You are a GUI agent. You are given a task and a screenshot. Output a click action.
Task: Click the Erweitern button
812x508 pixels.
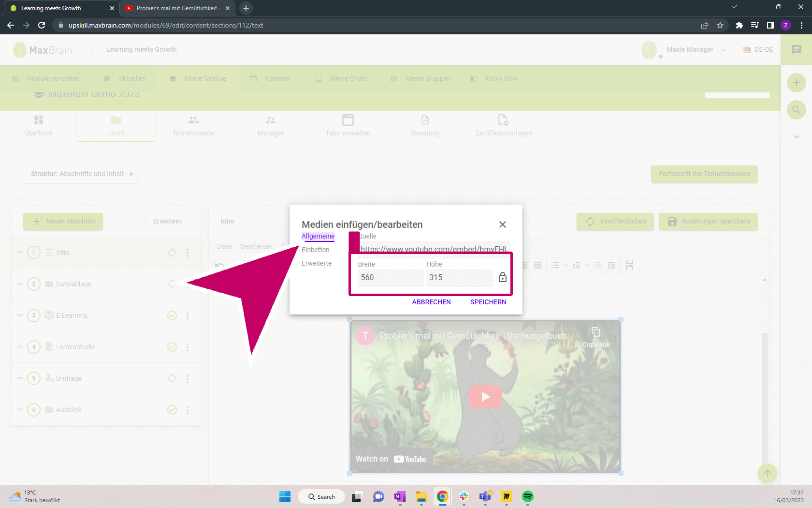tap(167, 222)
